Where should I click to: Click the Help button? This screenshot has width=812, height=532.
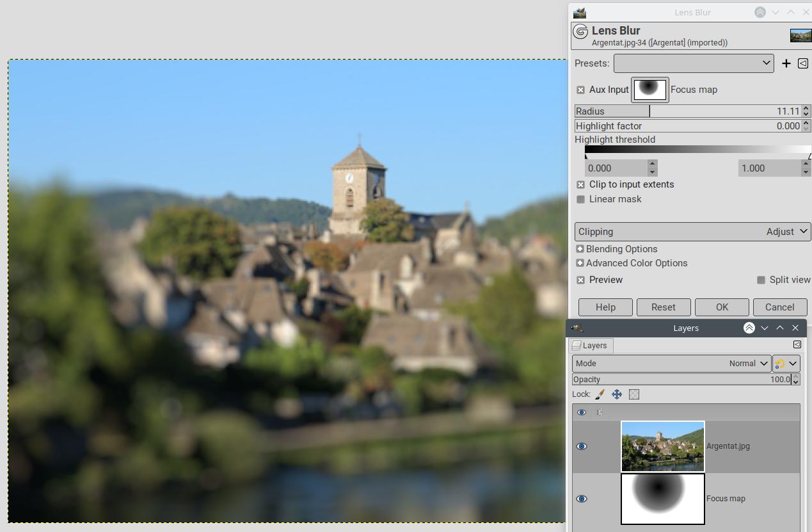[x=605, y=307]
